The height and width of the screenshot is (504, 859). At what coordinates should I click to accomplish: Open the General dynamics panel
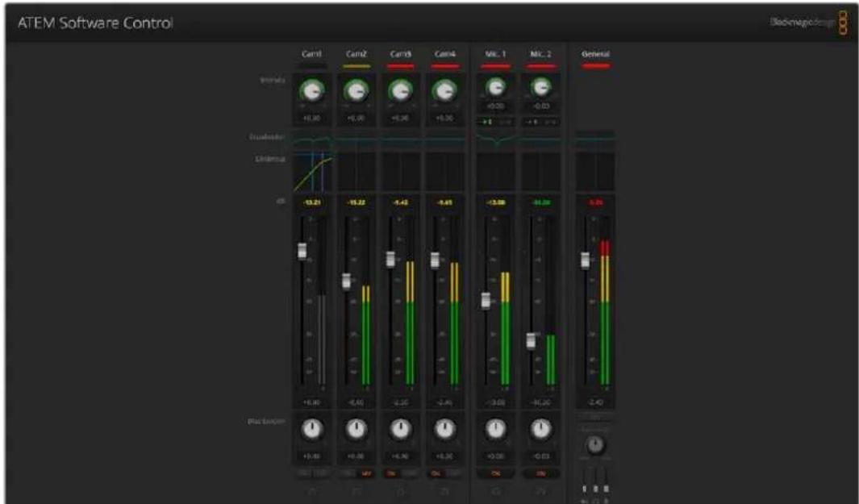click(595, 172)
